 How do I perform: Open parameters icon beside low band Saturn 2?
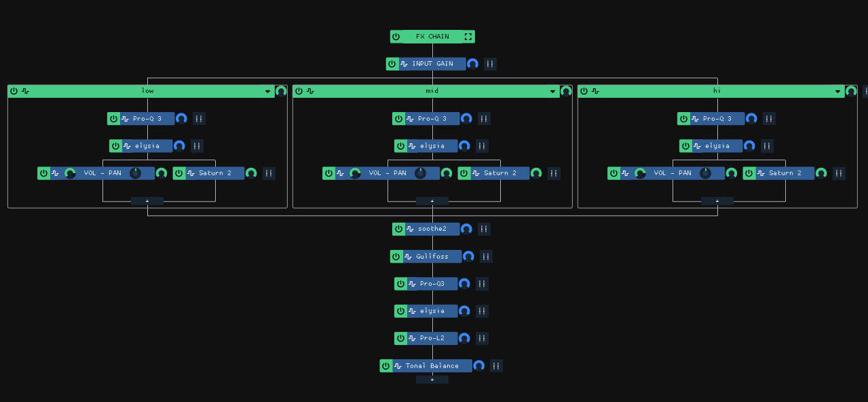[x=269, y=173]
